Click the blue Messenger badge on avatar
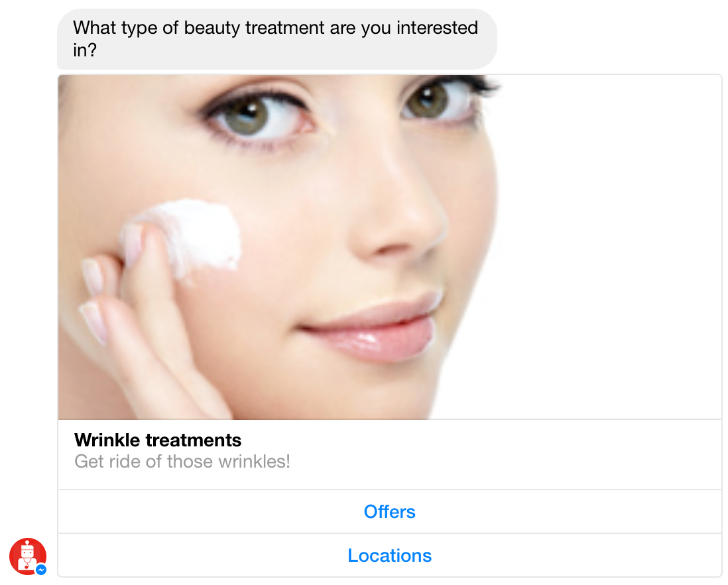The height and width of the screenshot is (585, 728). tap(41, 569)
